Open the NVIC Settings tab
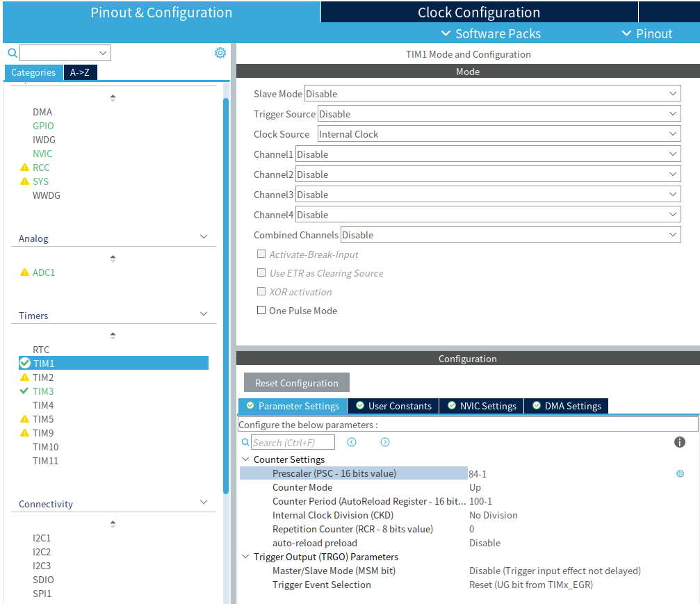This screenshot has height=604, width=700. (x=481, y=406)
